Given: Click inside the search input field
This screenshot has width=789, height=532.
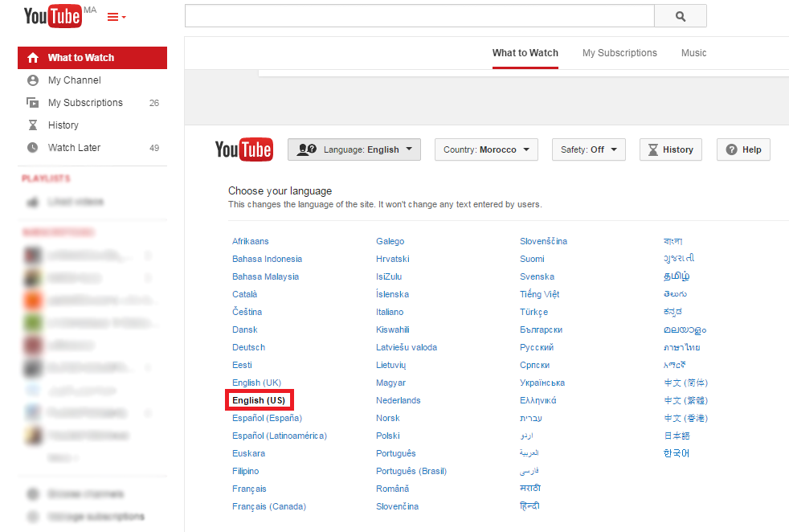Looking at the screenshot, I should click(x=419, y=16).
